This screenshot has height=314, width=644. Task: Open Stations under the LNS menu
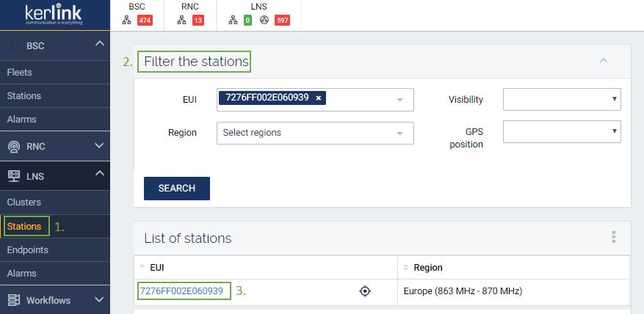24,226
